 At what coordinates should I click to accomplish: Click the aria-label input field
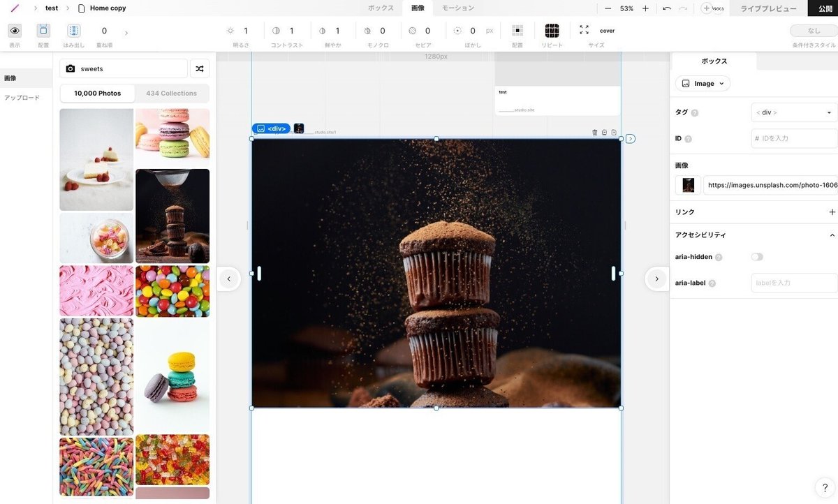[794, 283]
